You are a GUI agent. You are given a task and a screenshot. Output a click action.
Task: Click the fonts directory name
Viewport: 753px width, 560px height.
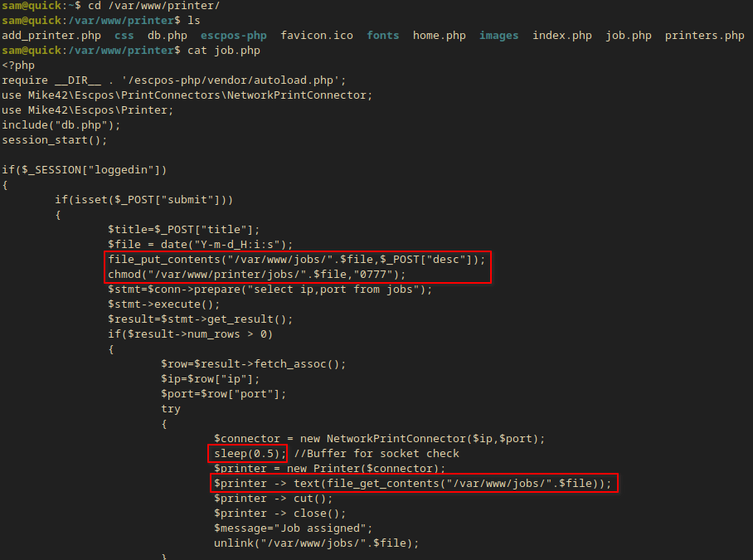click(382, 36)
